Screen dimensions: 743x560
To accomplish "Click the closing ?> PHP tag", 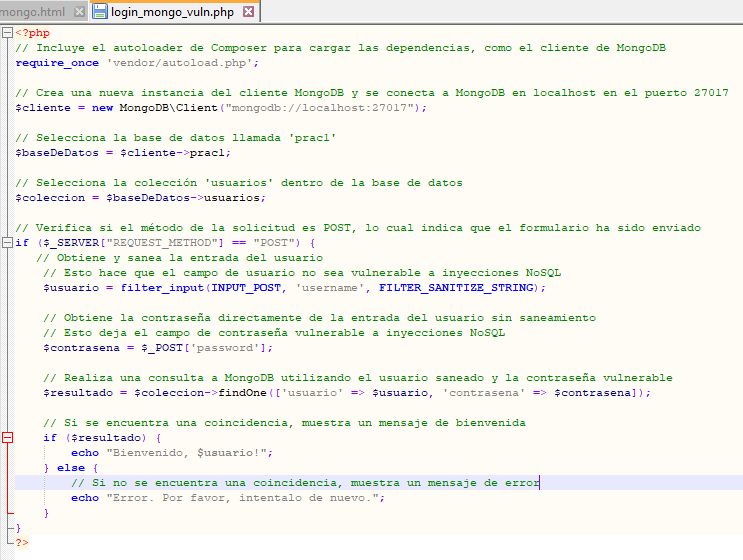I will (x=22, y=542).
